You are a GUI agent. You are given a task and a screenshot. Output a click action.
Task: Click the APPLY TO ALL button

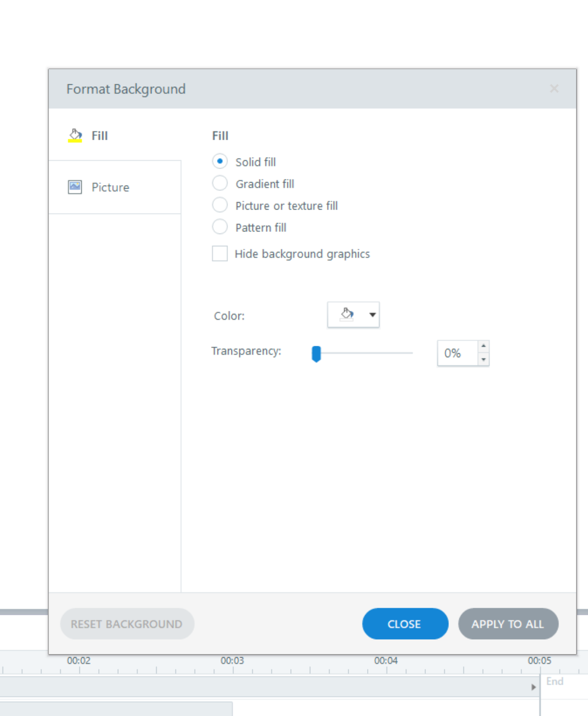[508, 624]
